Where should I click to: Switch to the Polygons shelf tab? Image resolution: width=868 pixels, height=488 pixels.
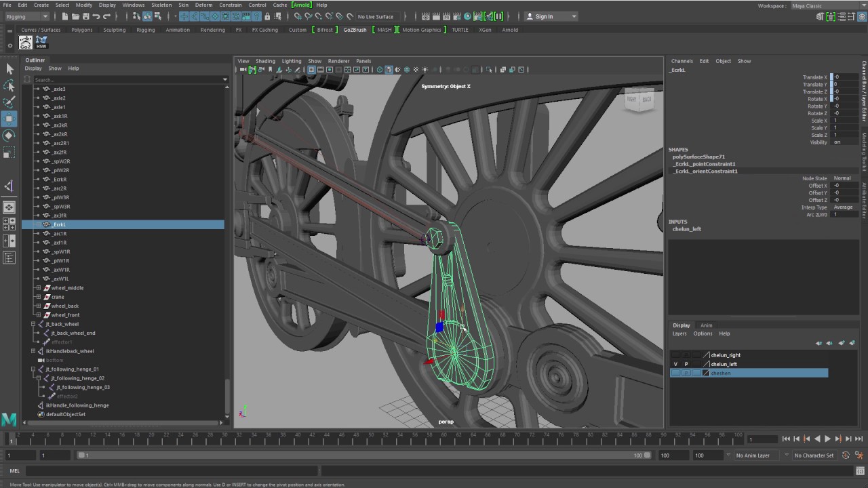click(82, 30)
